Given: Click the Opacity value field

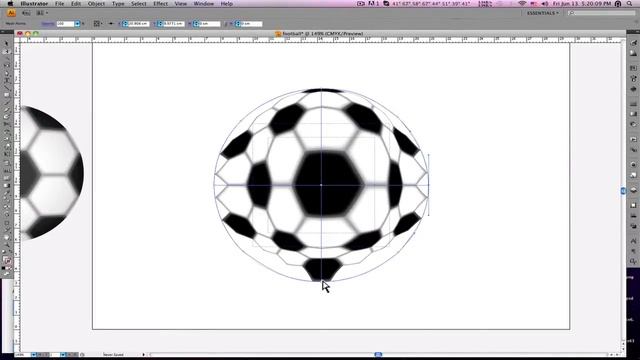Looking at the screenshot, I should tap(65, 24).
